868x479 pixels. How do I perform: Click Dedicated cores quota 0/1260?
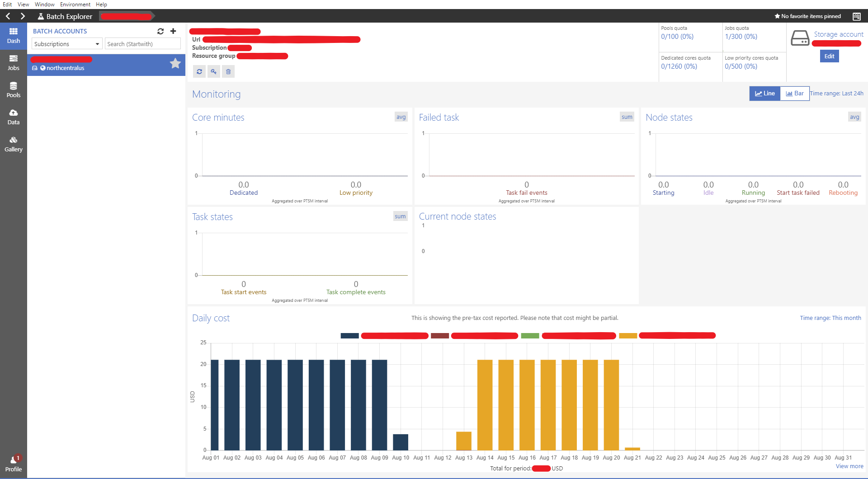pos(679,66)
